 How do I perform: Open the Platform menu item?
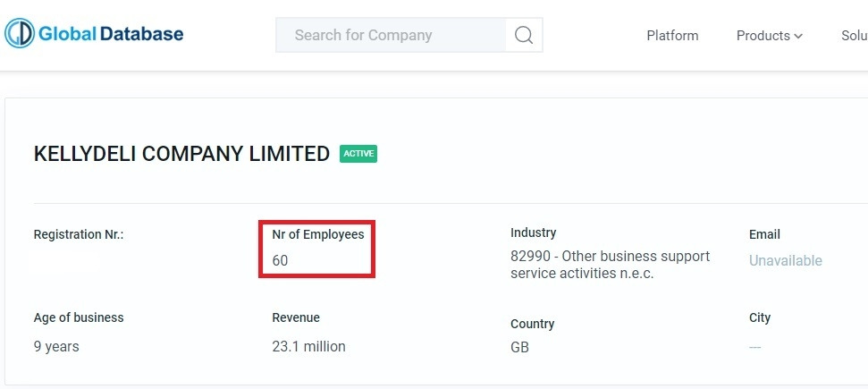coord(672,36)
